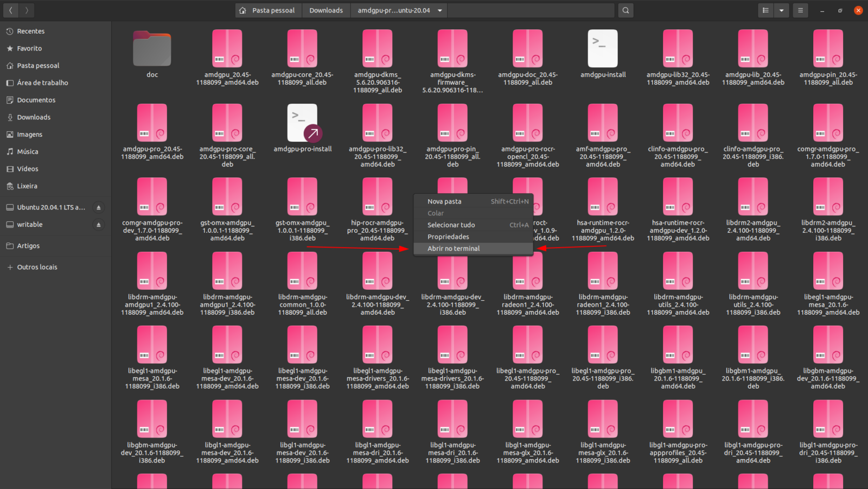Navigate to Downloads in the path bar
868x489 pixels.
pos(326,10)
